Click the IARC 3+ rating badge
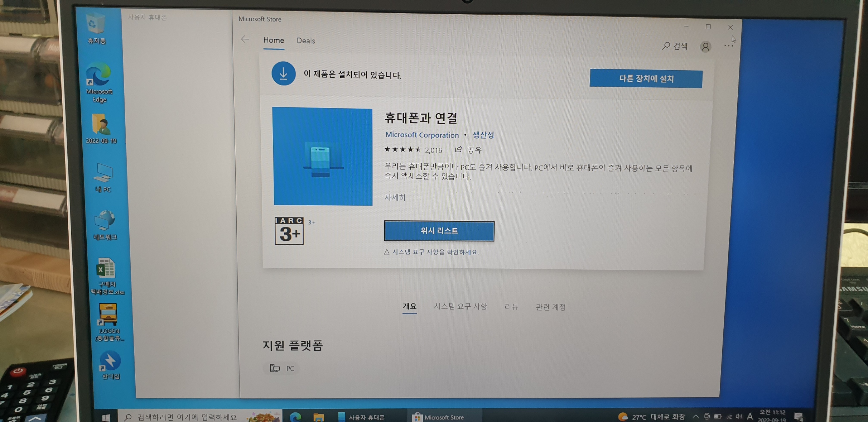Image resolution: width=868 pixels, height=422 pixels. click(x=289, y=231)
